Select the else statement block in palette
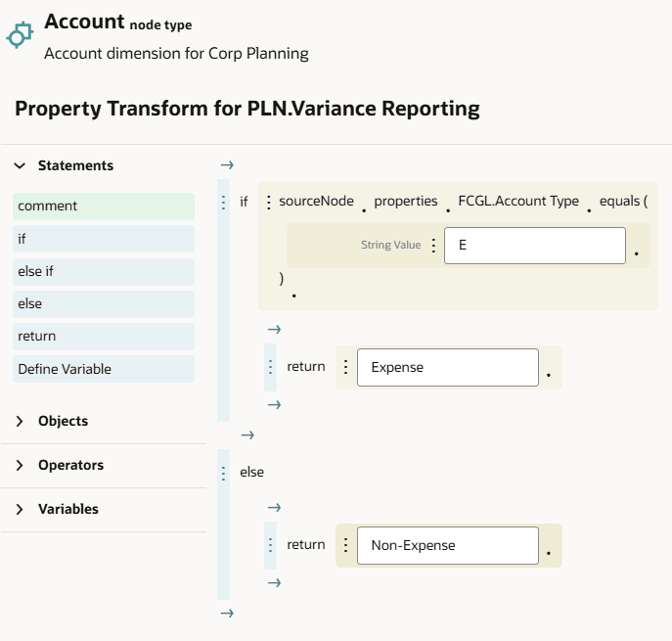The image size is (672, 641). (x=104, y=304)
